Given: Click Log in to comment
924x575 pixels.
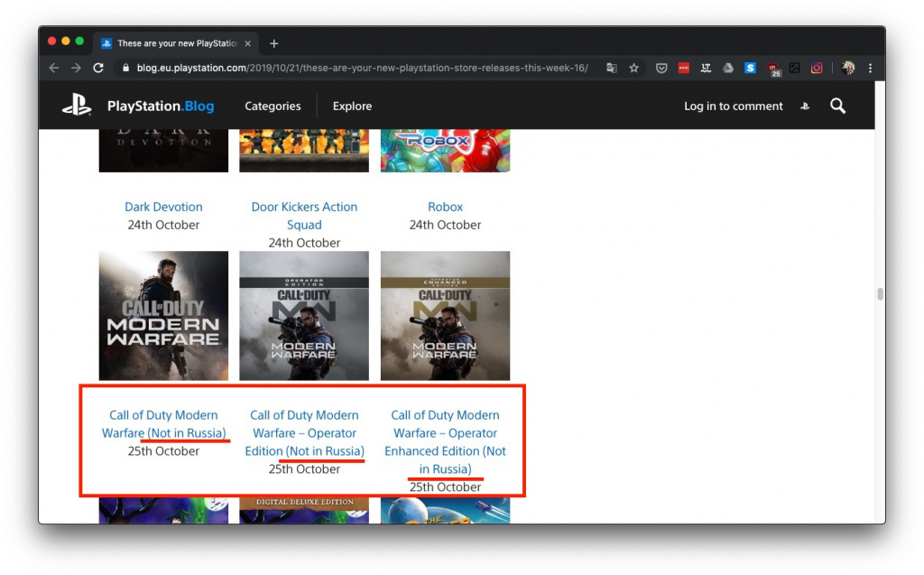Looking at the screenshot, I should pos(733,106).
